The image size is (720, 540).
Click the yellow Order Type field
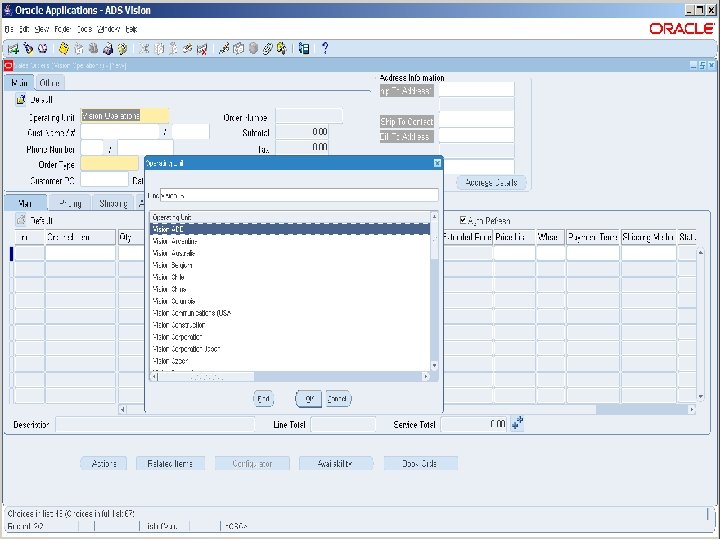[109, 163]
